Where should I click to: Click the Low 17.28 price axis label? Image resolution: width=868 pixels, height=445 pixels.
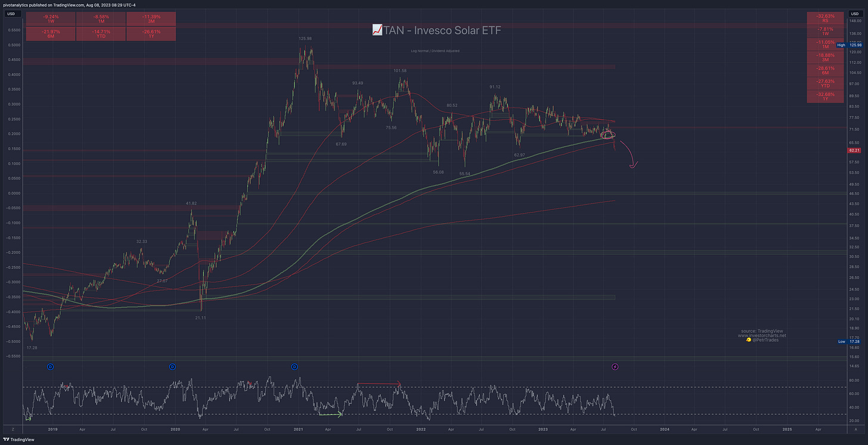point(850,342)
